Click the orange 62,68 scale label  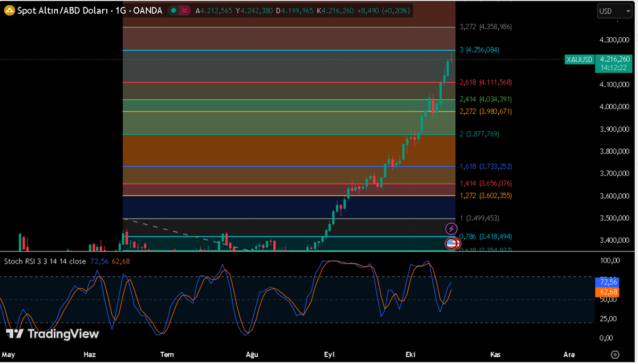point(608,292)
